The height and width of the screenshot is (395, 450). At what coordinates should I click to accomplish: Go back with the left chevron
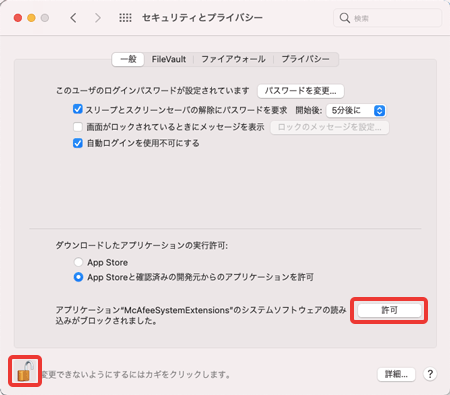click(x=74, y=18)
